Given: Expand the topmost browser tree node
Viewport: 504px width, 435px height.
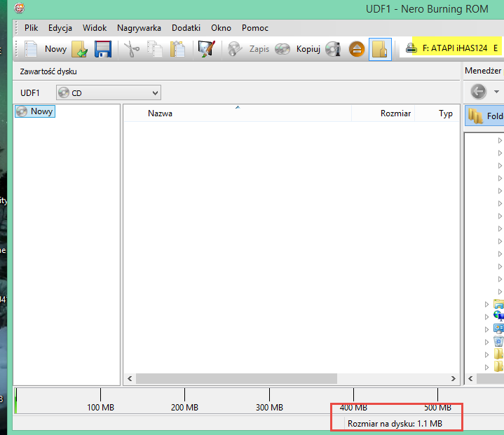Looking at the screenshot, I should tap(500, 140).
